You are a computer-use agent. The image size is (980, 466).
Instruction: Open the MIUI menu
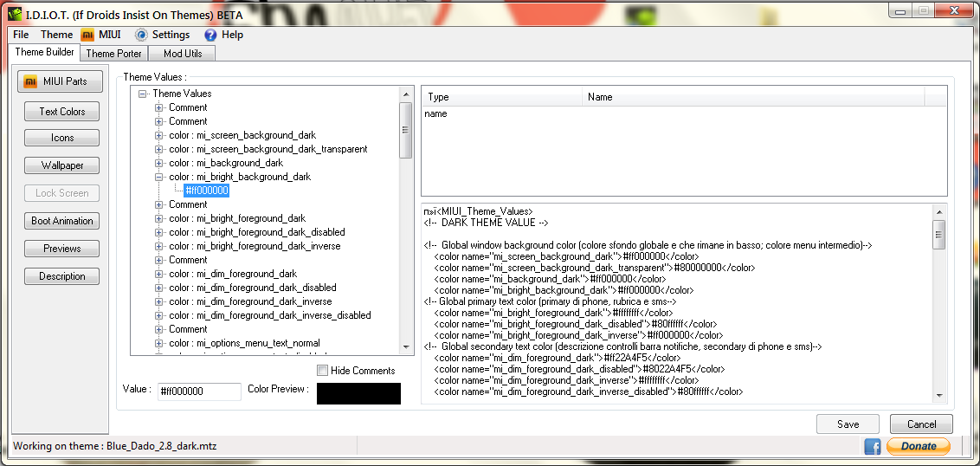[109, 35]
